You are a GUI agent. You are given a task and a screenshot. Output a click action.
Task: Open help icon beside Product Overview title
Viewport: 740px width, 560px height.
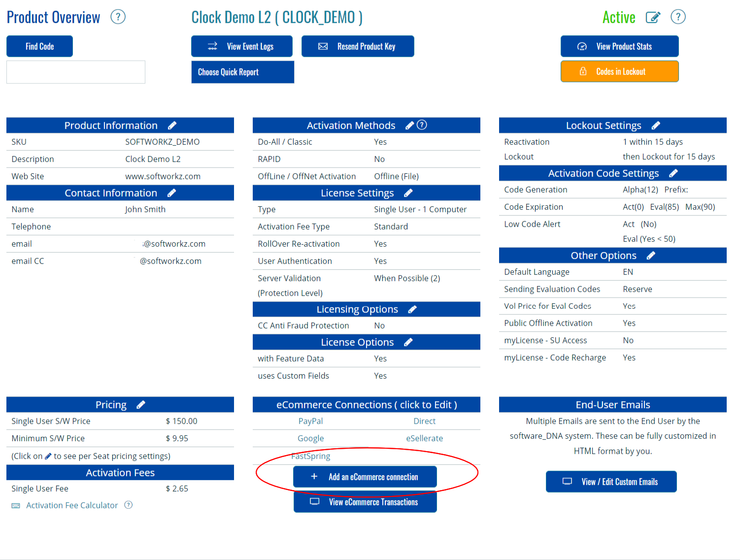click(x=118, y=17)
